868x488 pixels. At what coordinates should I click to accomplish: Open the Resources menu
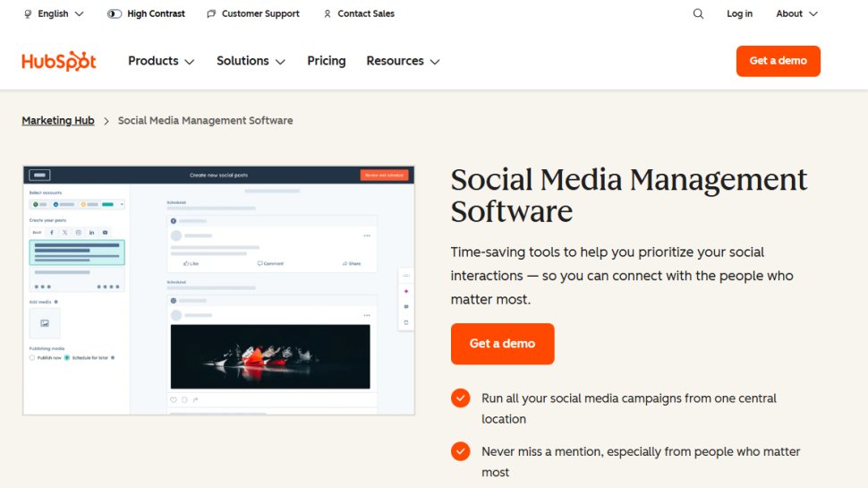pyautogui.click(x=403, y=61)
